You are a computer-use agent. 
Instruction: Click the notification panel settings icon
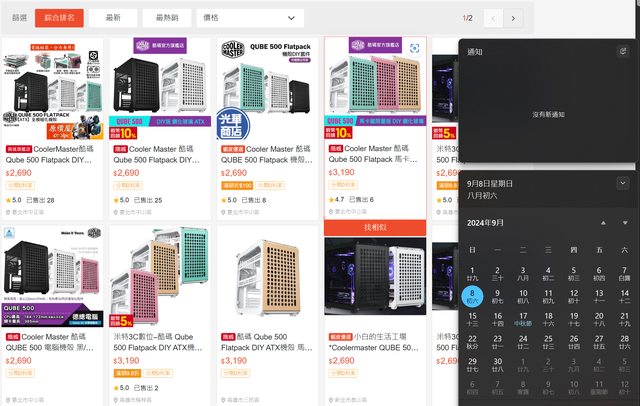623,51
